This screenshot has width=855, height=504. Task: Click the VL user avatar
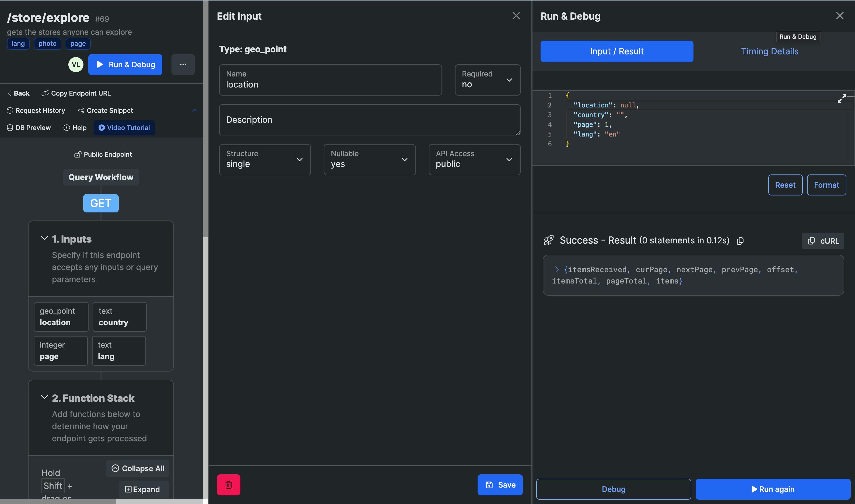(x=76, y=65)
